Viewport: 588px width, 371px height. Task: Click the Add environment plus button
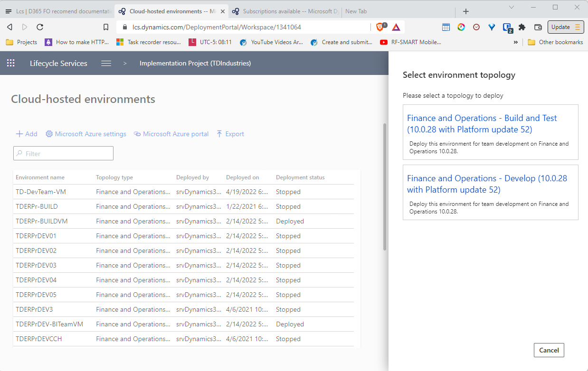(27, 134)
